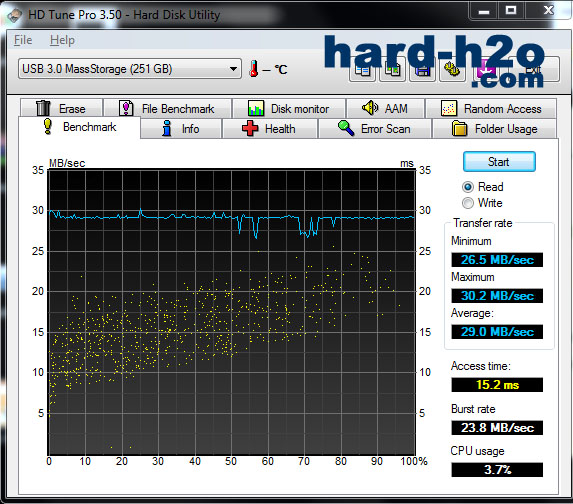Click the AAM speaker icon
This screenshot has width=573, height=504.
pos(370,107)
